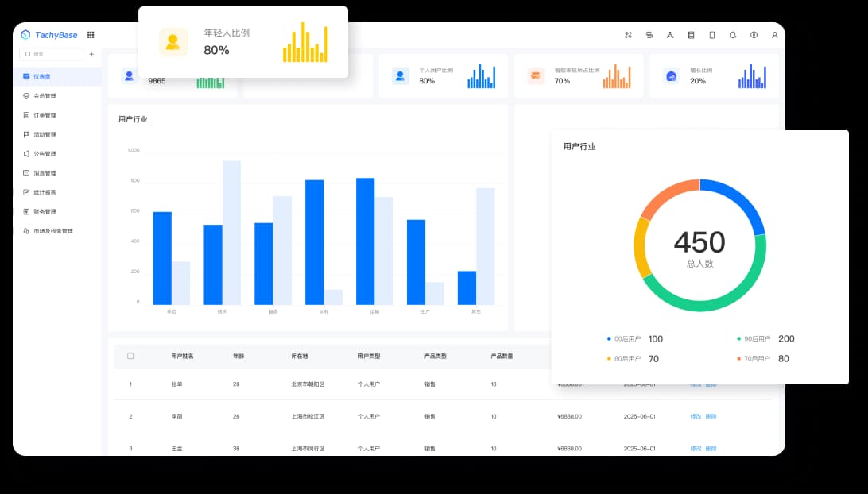
Task: Expand 财务管理 in the sidebar
Action: point(45,212)
